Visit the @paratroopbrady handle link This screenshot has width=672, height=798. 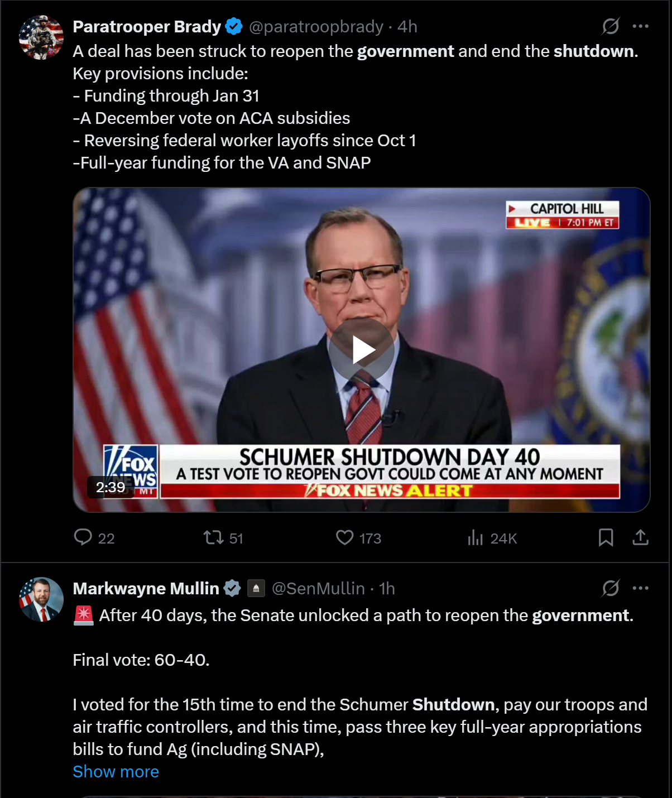click(x=316, y=27)
